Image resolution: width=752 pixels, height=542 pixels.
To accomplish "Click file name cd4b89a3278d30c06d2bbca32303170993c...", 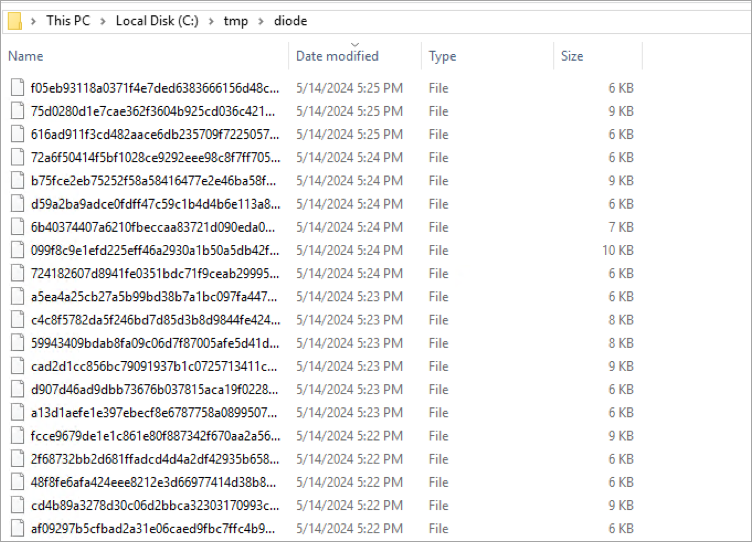I will (155, 506).
